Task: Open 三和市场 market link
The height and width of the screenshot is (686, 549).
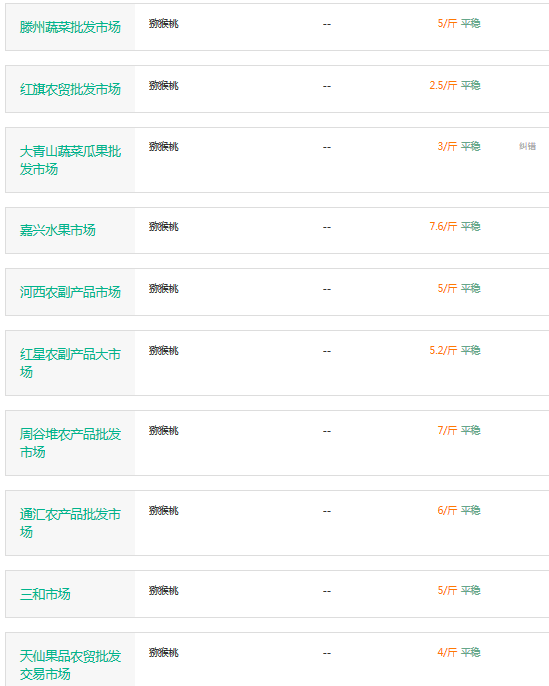Action: tap(45, 594)
